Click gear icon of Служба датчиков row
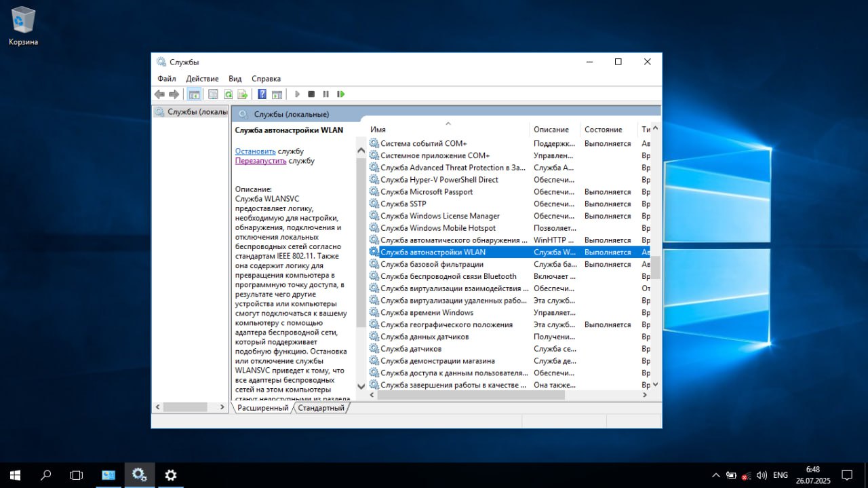The image size is (868, 488). coord(374,349)
